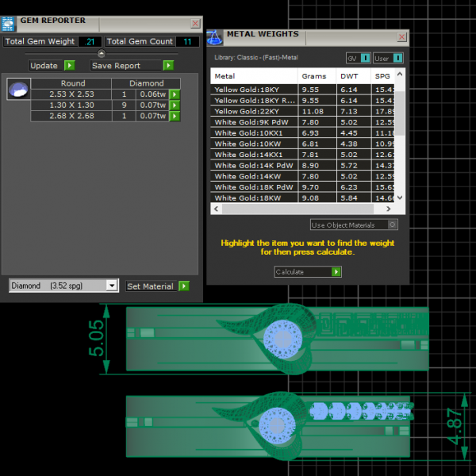Click green arrow beside Set Material
The width and height of the screenshot is (476, 476).
click(x=184, y=286)
